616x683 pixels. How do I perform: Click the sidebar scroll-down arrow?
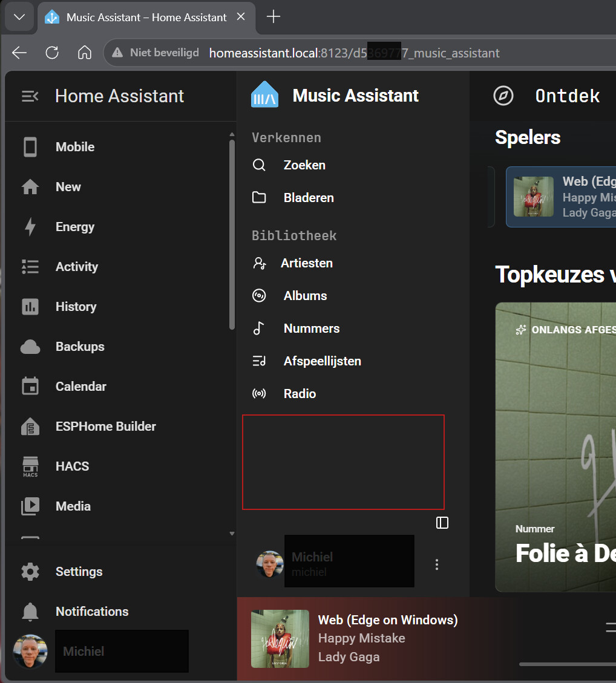[232, 534]
